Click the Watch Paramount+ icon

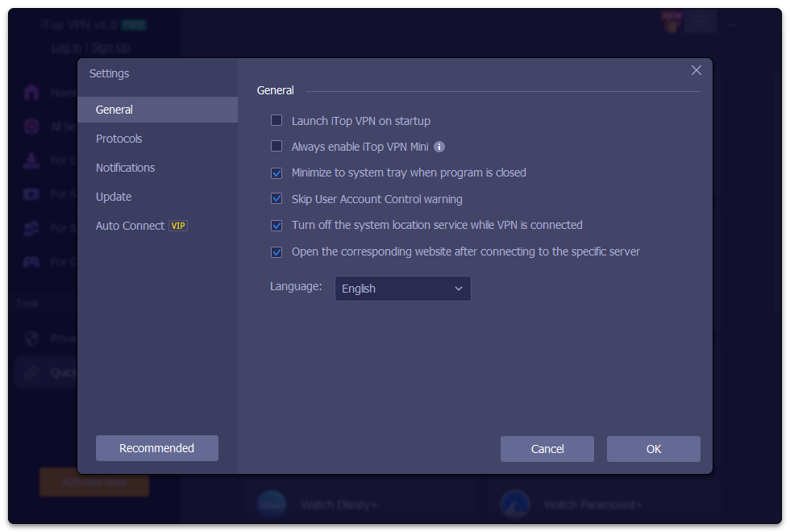coord(516,503)
